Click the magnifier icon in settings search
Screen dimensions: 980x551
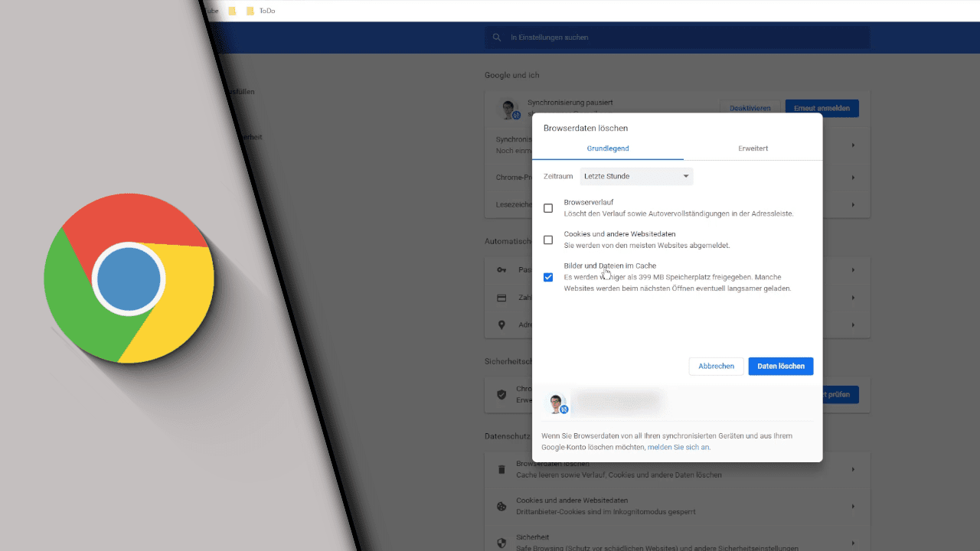497,37
